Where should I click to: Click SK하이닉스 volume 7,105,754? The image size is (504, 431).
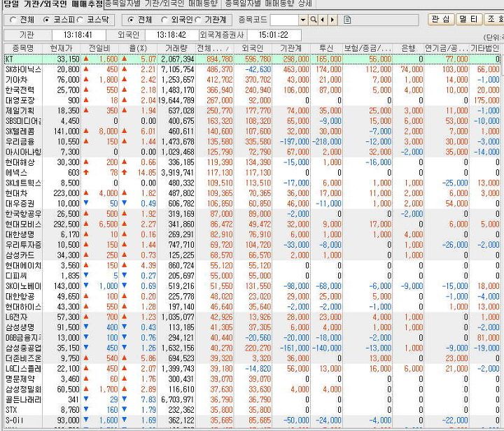point(178,69)
